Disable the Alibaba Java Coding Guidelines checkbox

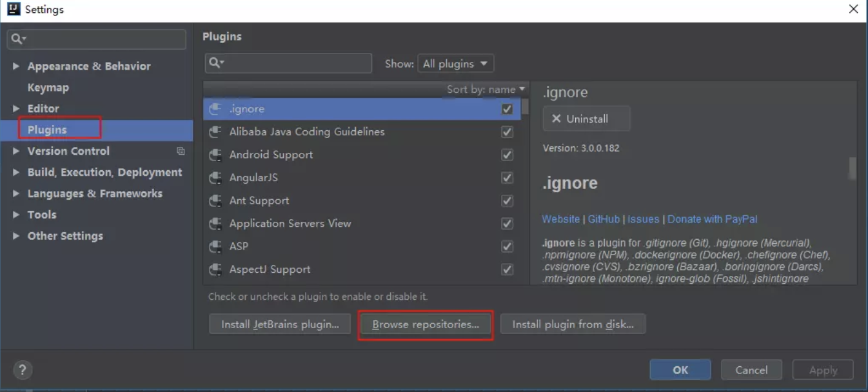(x=507, y=132)
